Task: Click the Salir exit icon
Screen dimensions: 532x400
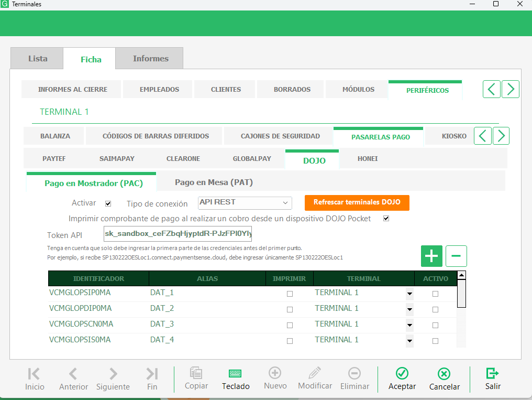Action: point(492,373)
